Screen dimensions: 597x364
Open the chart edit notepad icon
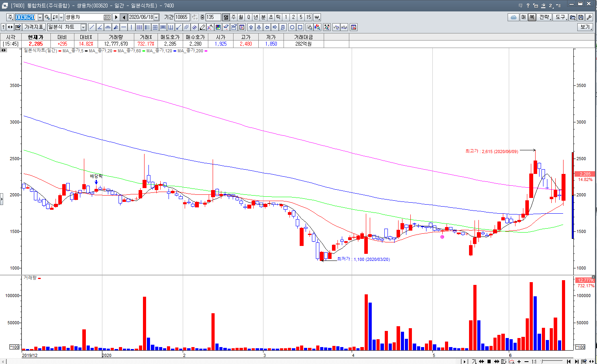click(18, 27)
